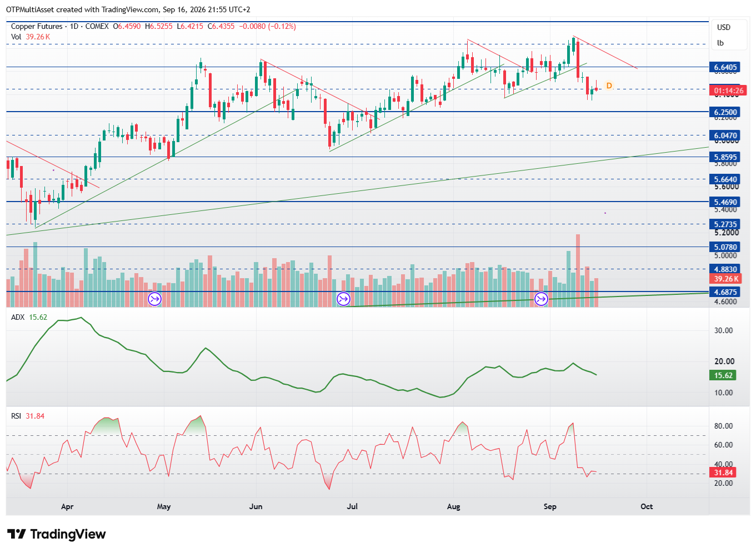Click the contract rollover marker just before September
Viewport: 756px width, 553px height.
pyautogui.click(x=541, y=299)
